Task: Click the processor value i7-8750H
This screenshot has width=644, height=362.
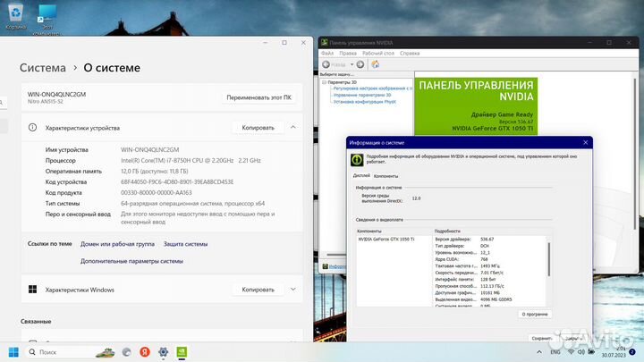Action: (x=191, y=161)
